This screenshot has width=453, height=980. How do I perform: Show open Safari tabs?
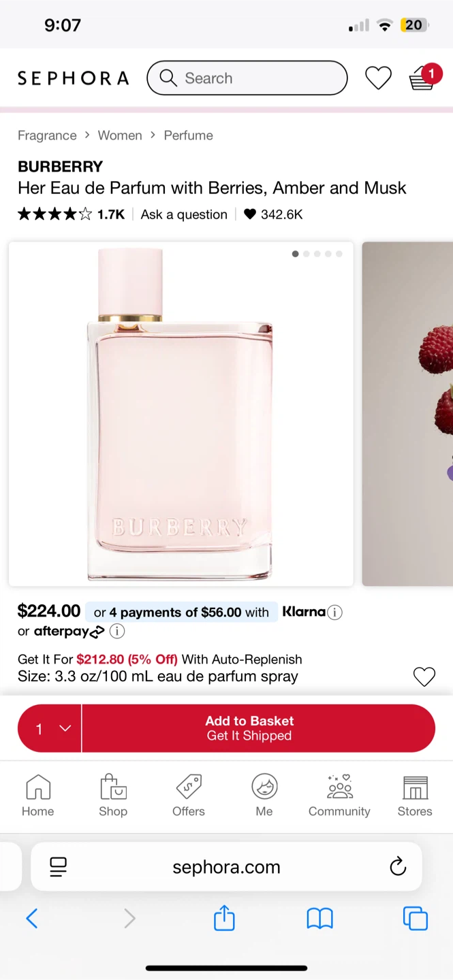pyautogui.click(x=415, y=919)
